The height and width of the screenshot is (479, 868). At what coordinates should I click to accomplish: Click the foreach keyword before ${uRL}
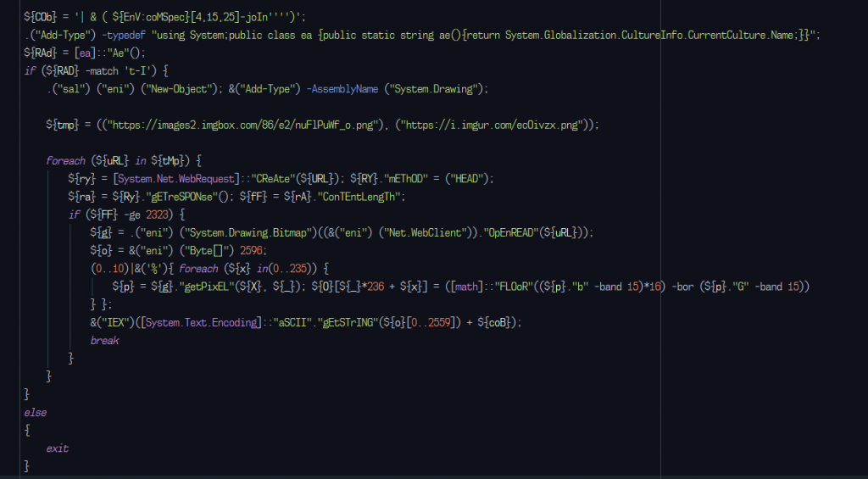[65, 160]
